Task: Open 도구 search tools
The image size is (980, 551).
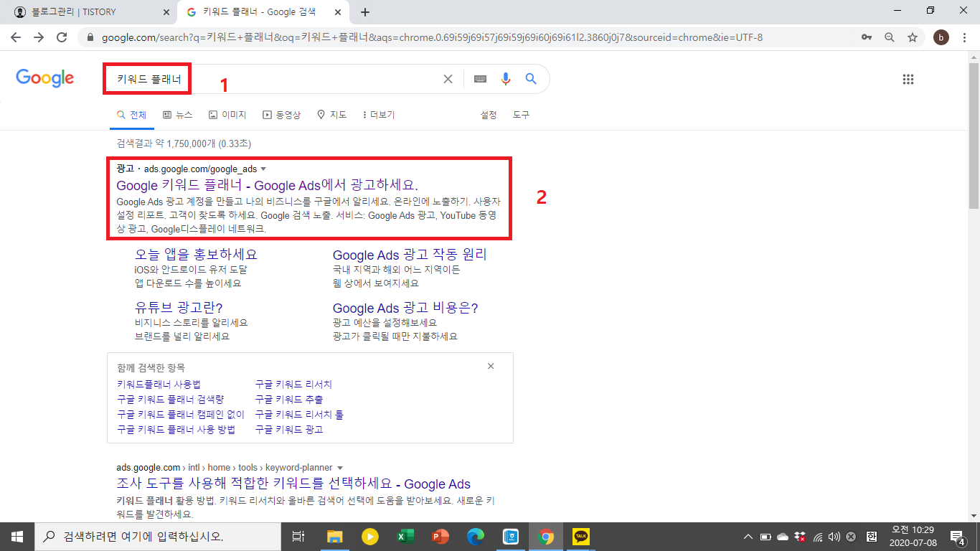Action: point(522,115)
